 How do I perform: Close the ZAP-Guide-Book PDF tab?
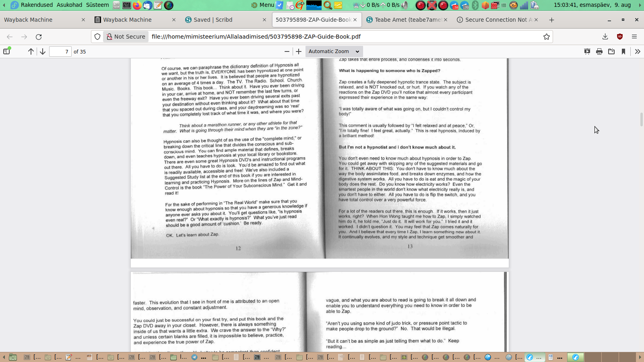click(x=355, y=20)
